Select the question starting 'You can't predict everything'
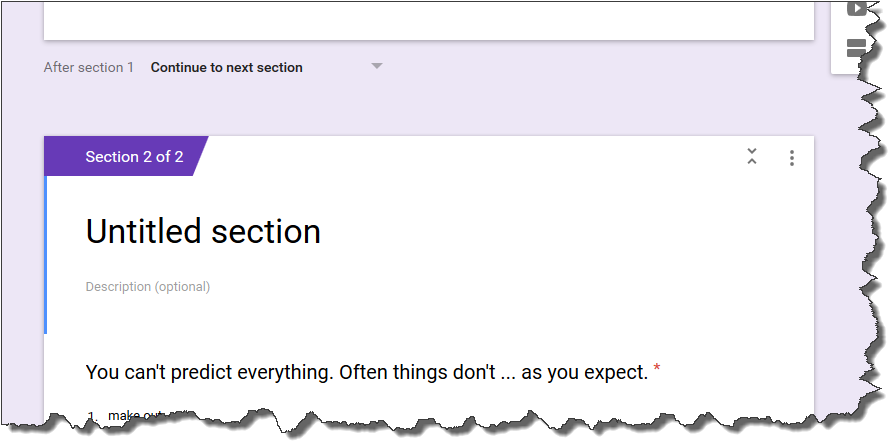The width and height of the screenshot is (888, 441). [x=366, y=373]
